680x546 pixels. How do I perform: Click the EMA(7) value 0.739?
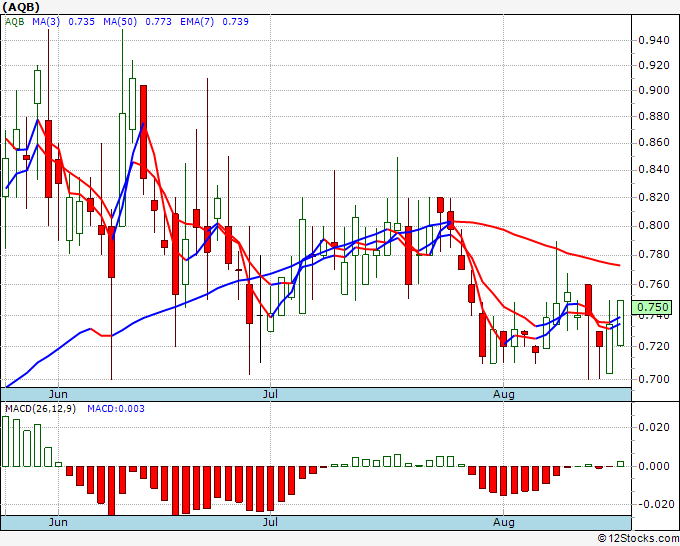(x=235, y=22)
